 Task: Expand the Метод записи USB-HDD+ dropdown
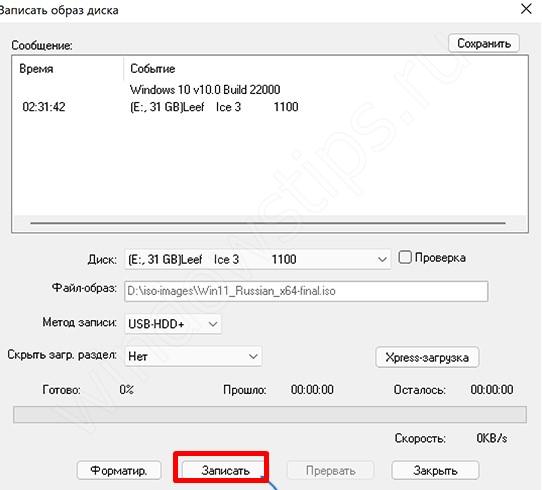pyautogui.click(x=173, y=324)
